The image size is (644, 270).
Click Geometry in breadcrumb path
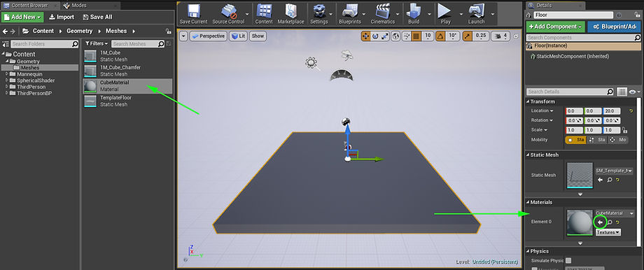click(x=79, y=31)
